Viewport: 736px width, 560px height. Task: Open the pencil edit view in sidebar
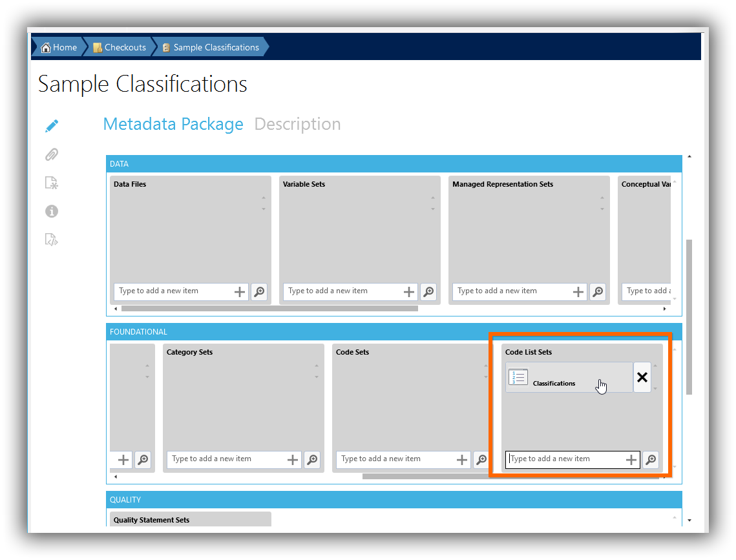point(52,126)
